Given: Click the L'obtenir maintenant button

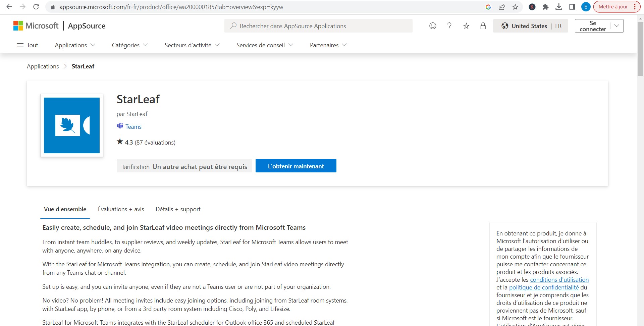Looking at the screenshot, I should click(296, 166).
